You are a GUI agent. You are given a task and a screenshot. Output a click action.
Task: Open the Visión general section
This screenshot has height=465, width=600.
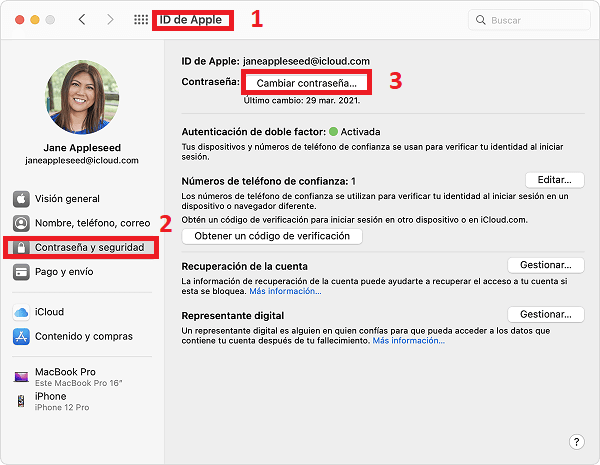(67, 199)
